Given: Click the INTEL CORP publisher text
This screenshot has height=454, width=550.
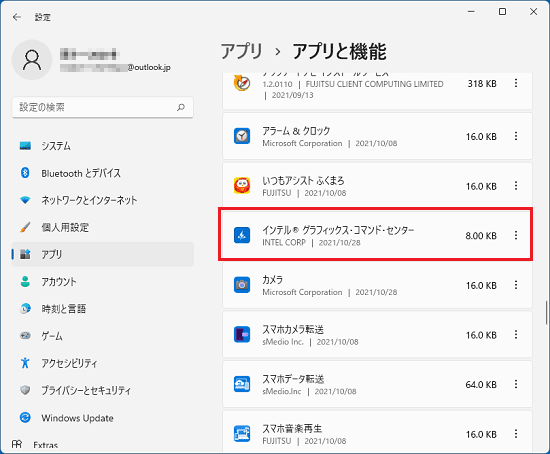Looking at the screenshot, I should point(284,242).
